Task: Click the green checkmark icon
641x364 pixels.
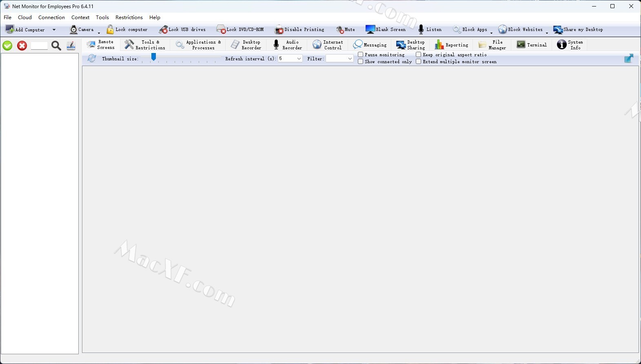Action: [7, 46]
